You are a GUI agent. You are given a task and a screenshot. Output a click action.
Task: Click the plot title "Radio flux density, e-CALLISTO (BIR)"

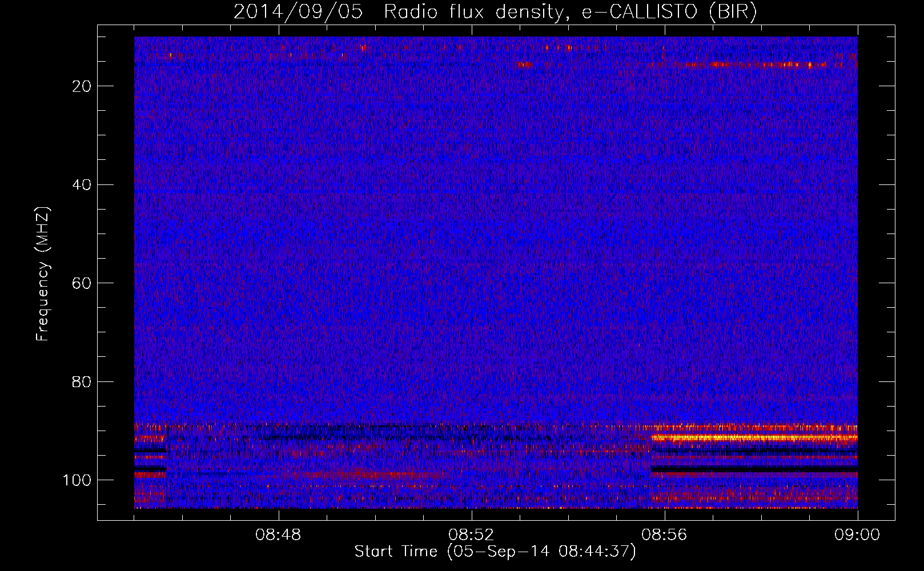point(570,12)
